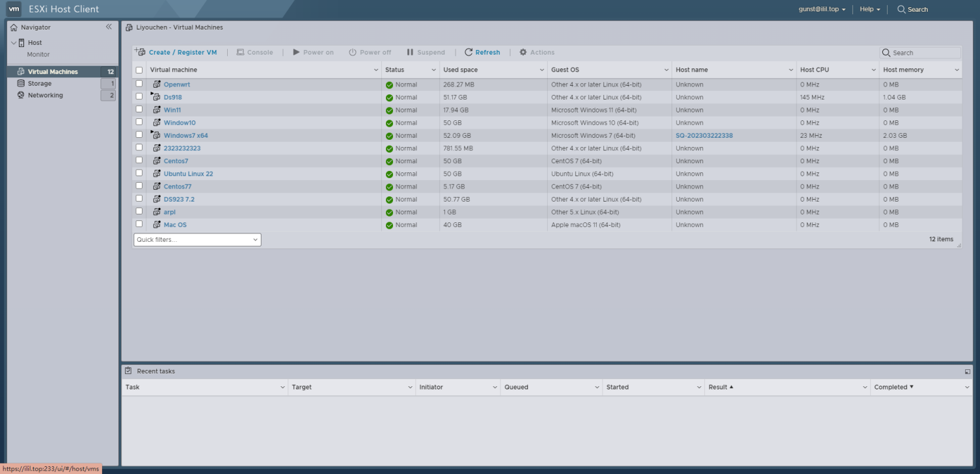Select Networking in Navigator
The width and height of the screenshot is (980, 474).
click(x=46, y=95)
